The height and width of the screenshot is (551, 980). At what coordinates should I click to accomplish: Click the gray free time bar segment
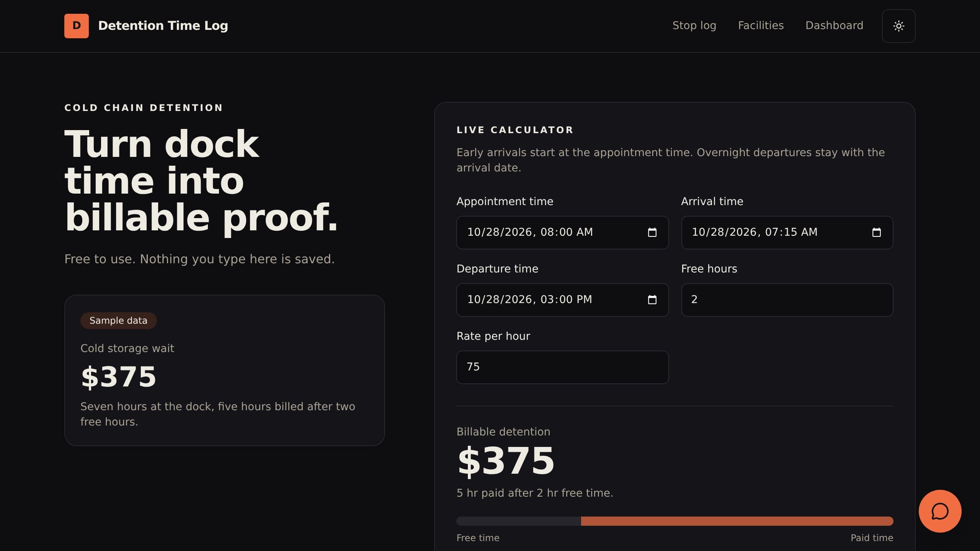[x=519, y=521]
